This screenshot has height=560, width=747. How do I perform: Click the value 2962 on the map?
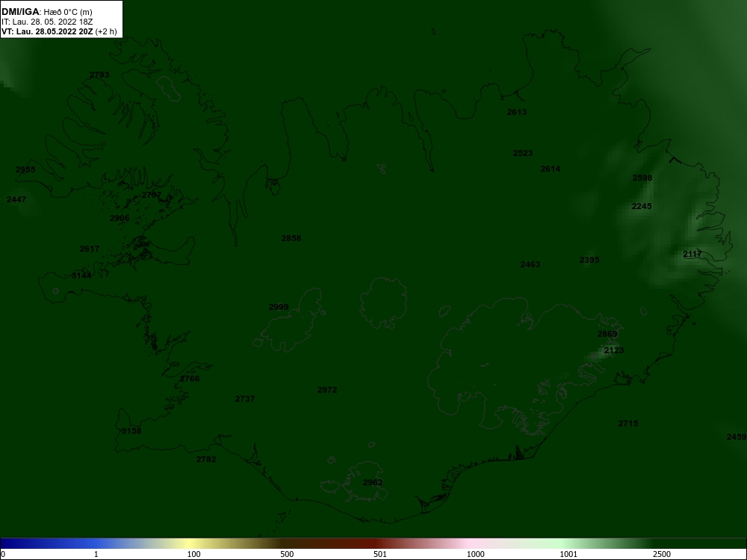tap(373, 482)
